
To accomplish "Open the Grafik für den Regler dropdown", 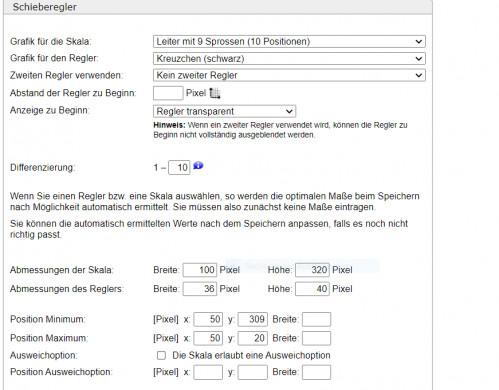I will tap(289, 59).
